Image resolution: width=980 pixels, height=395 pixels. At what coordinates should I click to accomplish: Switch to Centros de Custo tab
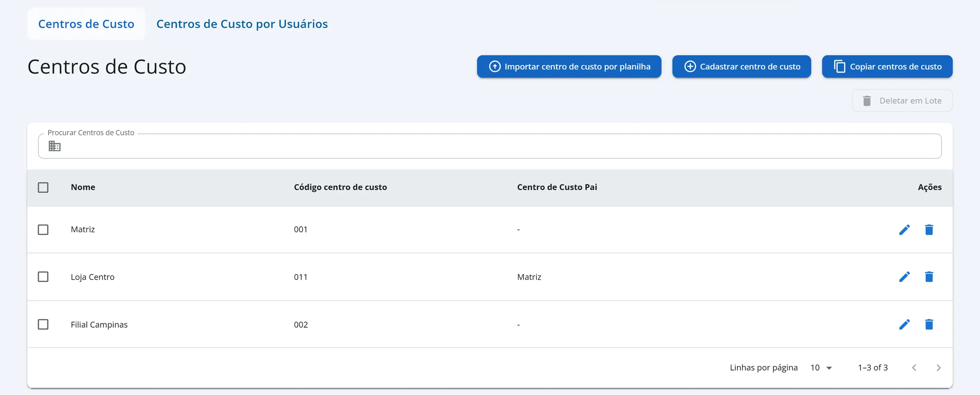86,24
